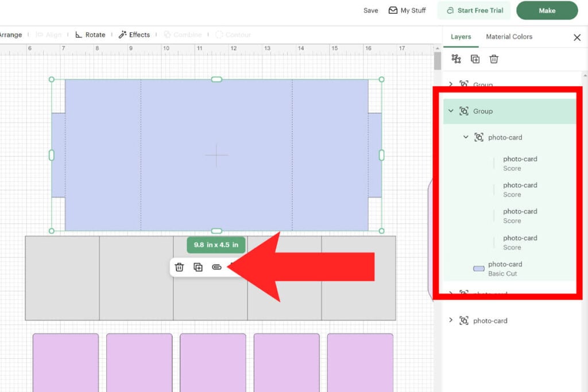
Task: Select the Arrange tool
Action: point(10,34)
